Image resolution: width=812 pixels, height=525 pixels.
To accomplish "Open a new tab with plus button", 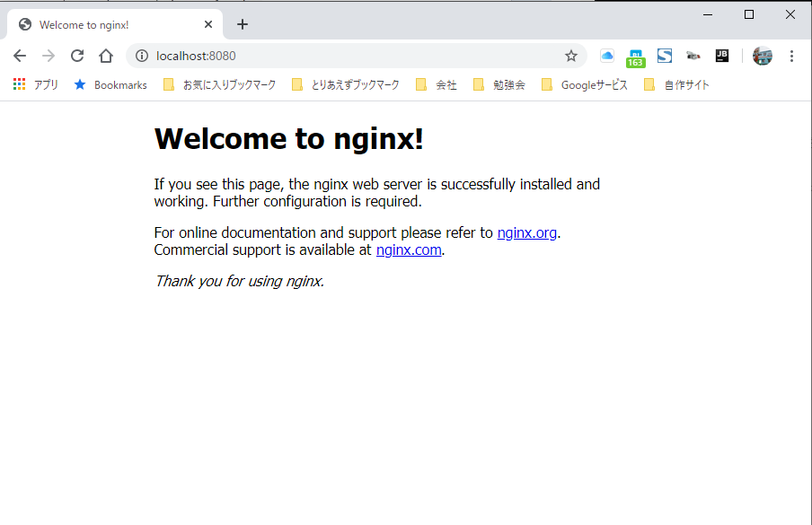I will tap(243, 24).
